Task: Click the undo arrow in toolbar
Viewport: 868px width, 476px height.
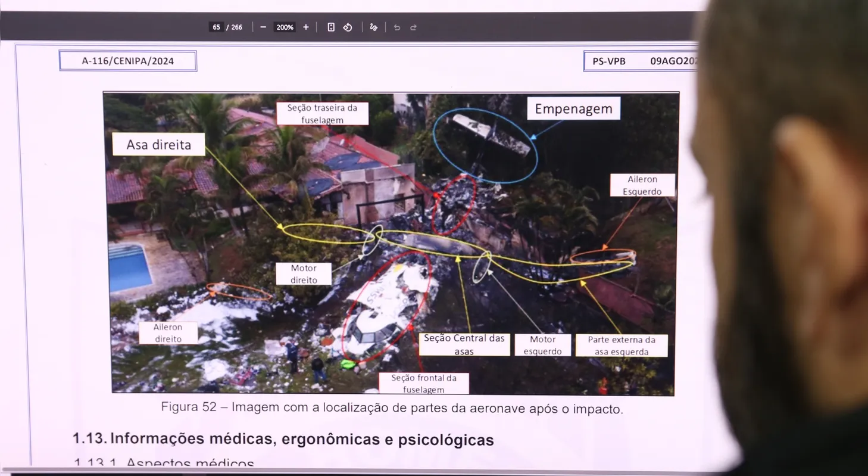Action: (x=397, y=27)
